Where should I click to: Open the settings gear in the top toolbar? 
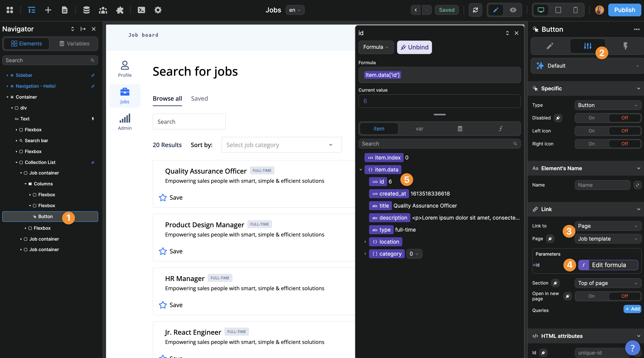click(158, 10)
